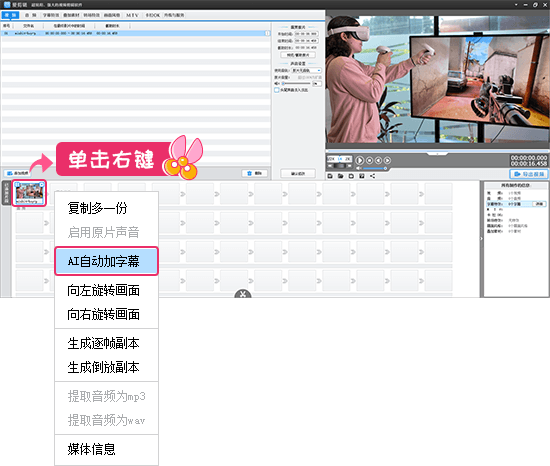The image size is (550, 466).
Task: Stop the video preview playback
Action: coord(369,160)
